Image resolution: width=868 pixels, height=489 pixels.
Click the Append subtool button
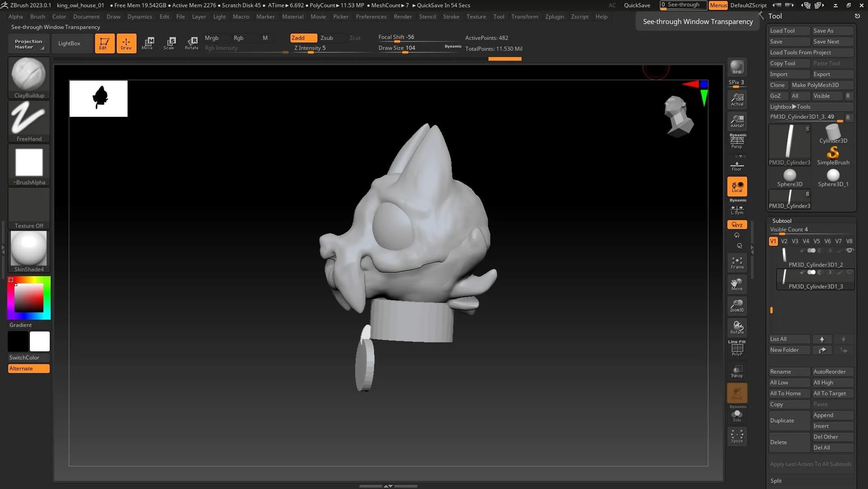click(x=833, y=415)
